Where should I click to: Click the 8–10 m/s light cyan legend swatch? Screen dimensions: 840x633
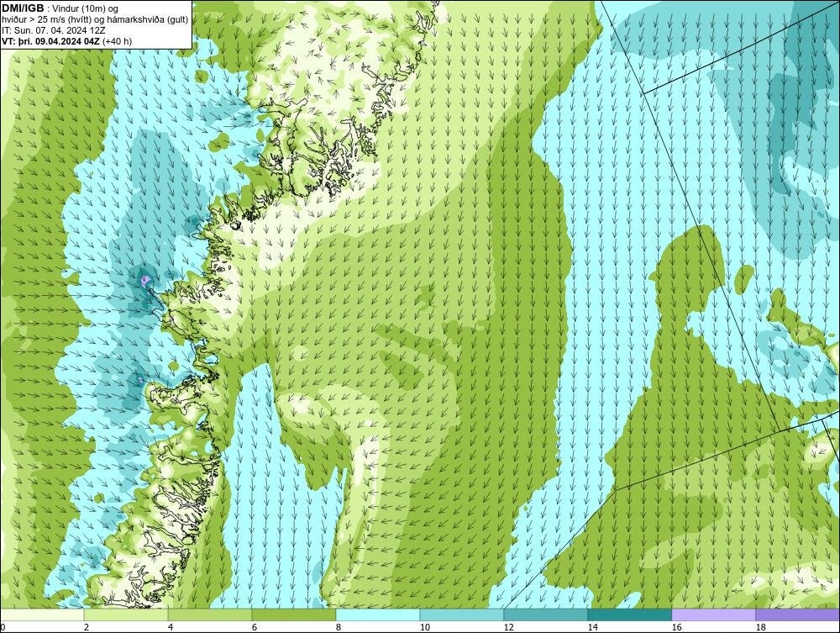pos(378,615)
